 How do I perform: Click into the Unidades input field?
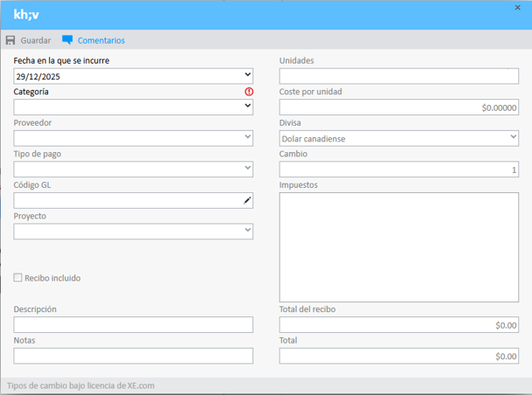pyautogui.click(x=398, y=76)
